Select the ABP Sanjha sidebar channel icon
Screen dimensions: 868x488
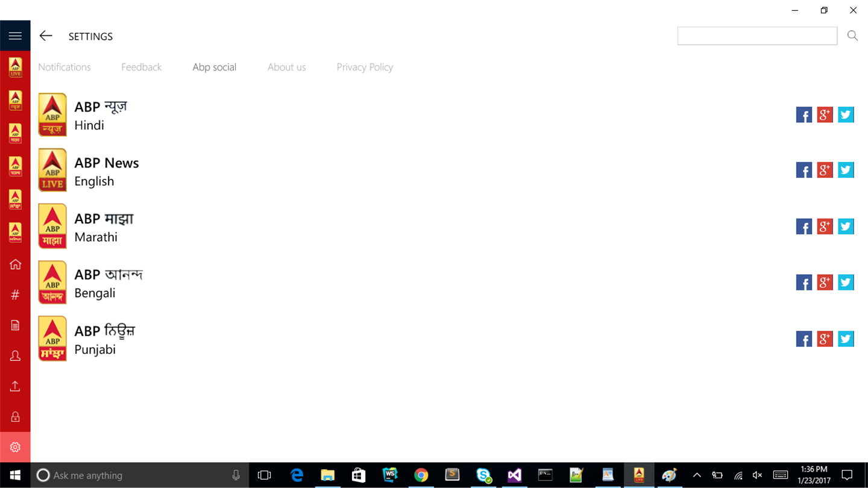[15, 199]
